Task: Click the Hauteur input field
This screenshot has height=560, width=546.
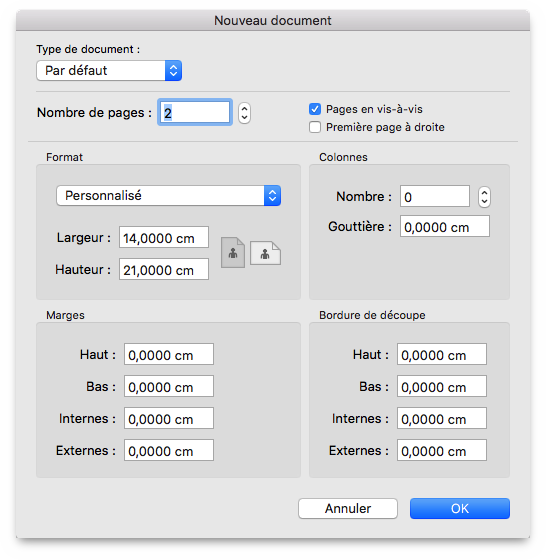Action: pos(164,269)
